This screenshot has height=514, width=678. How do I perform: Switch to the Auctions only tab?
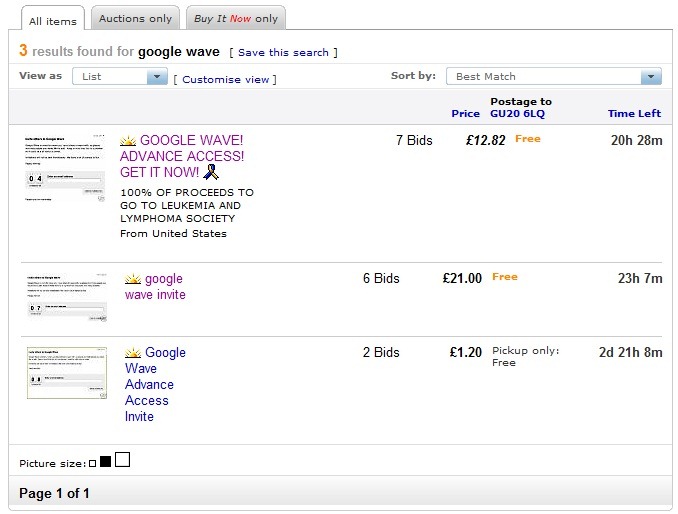(135, 18)
